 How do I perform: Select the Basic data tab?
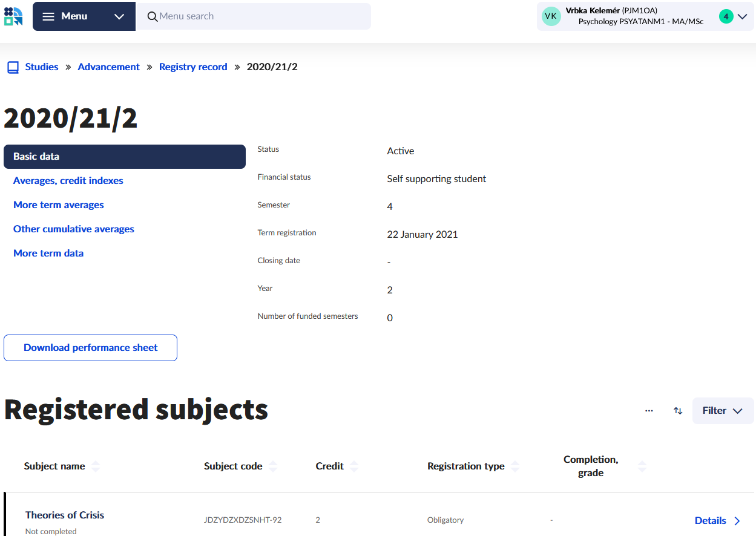coord(124,157)
